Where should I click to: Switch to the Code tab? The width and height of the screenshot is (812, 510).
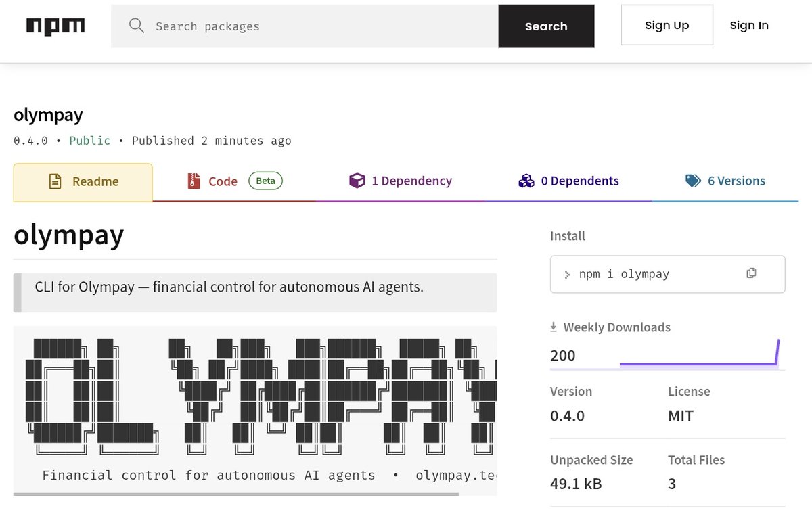pos(234,181)
